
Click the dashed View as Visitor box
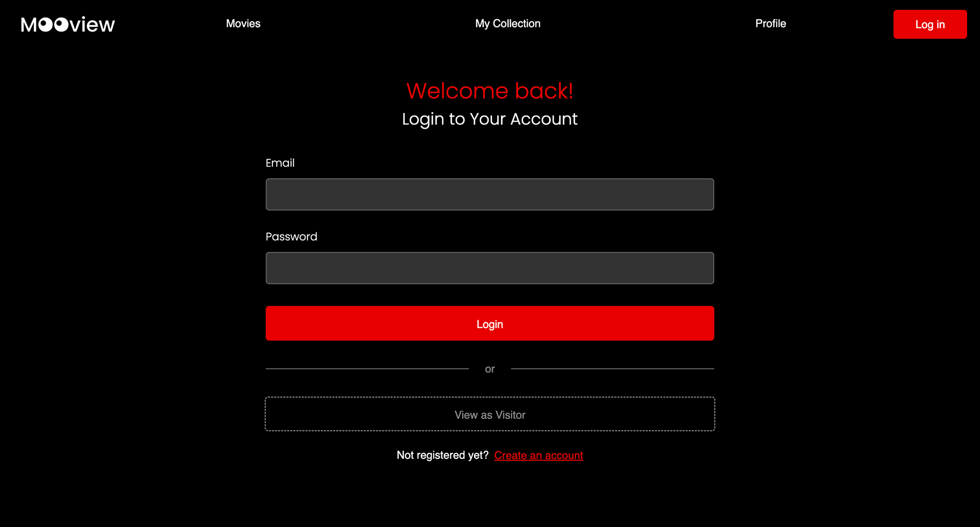[490, 414]
